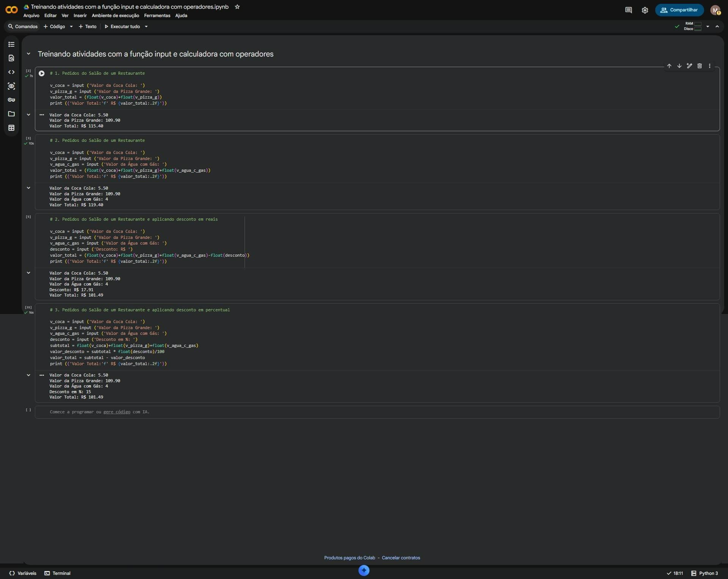Click the Cancelar contratos link
Screen dimensions: 728x579
[401, 558]
